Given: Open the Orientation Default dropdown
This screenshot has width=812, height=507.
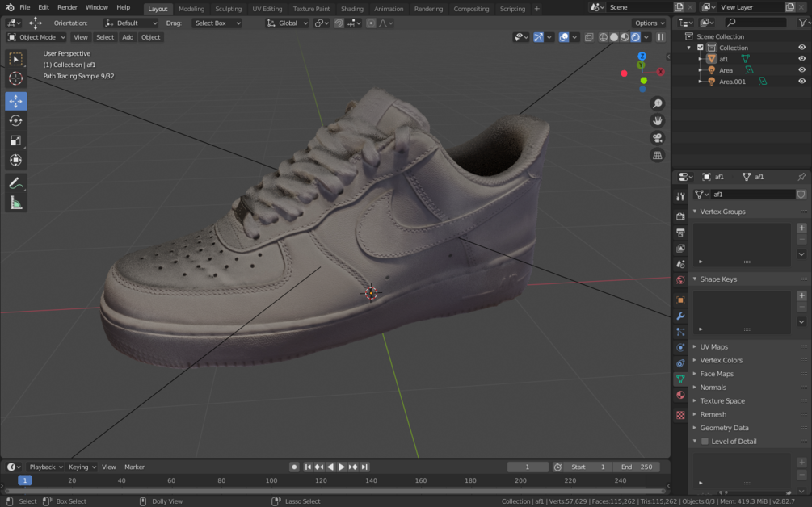Looking at the screenshot, I should coord(131,23).
